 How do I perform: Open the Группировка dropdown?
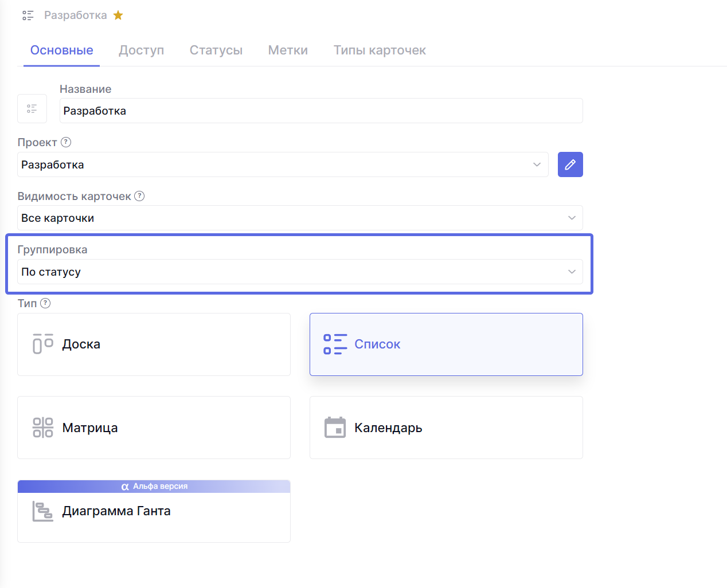(300, 272)
